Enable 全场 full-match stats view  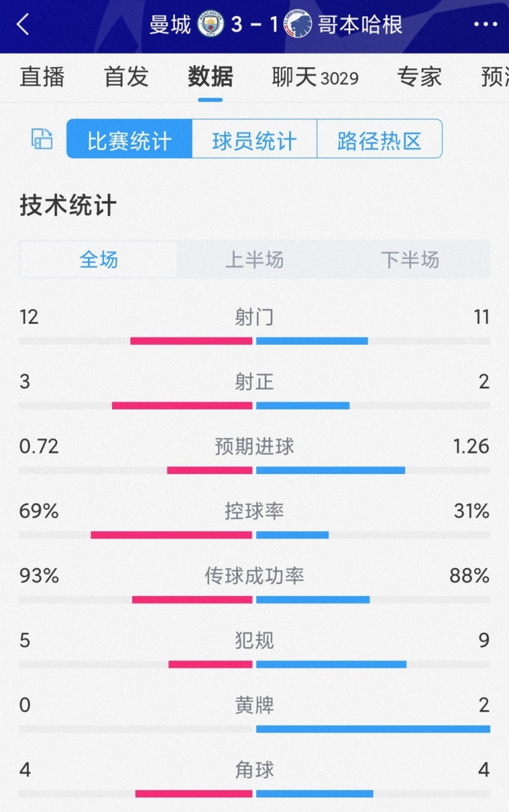click(98, 259)
